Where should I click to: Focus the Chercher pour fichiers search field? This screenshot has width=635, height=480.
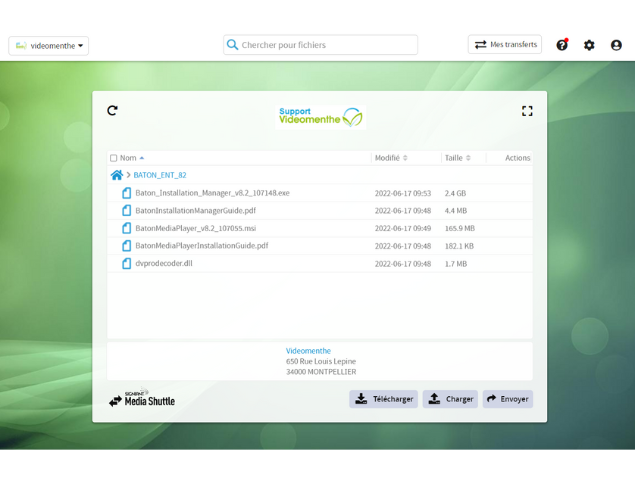coord(325,45)
